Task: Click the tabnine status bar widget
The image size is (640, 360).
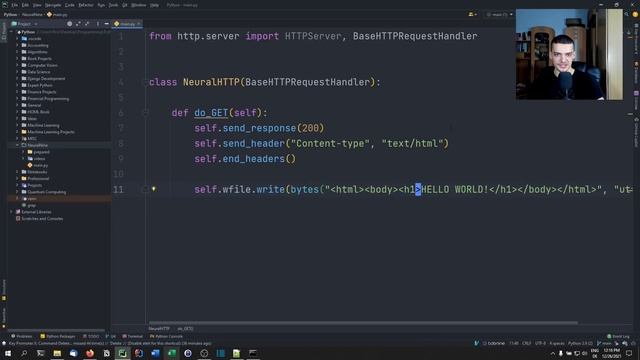Action: pyautogui.click(x=493, y=343)
